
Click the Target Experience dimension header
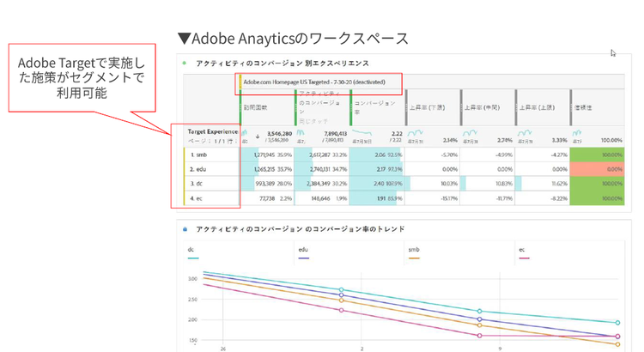[213, 131]
